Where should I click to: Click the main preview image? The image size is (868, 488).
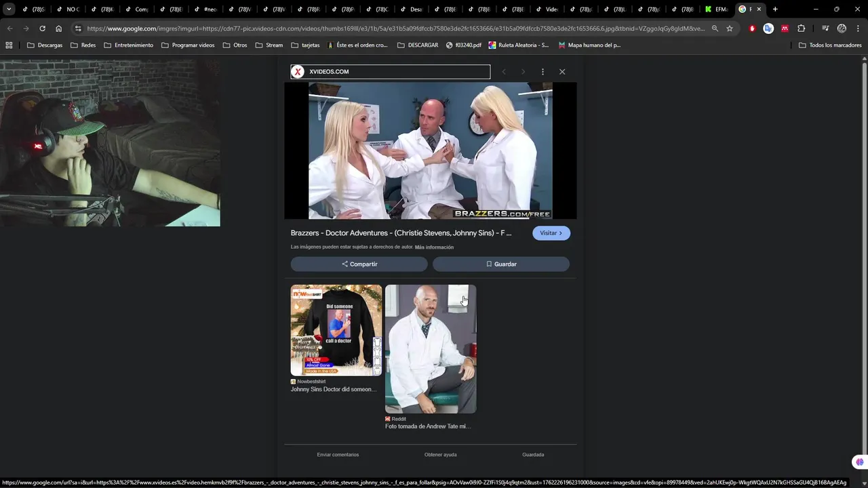tap(431, 150)
